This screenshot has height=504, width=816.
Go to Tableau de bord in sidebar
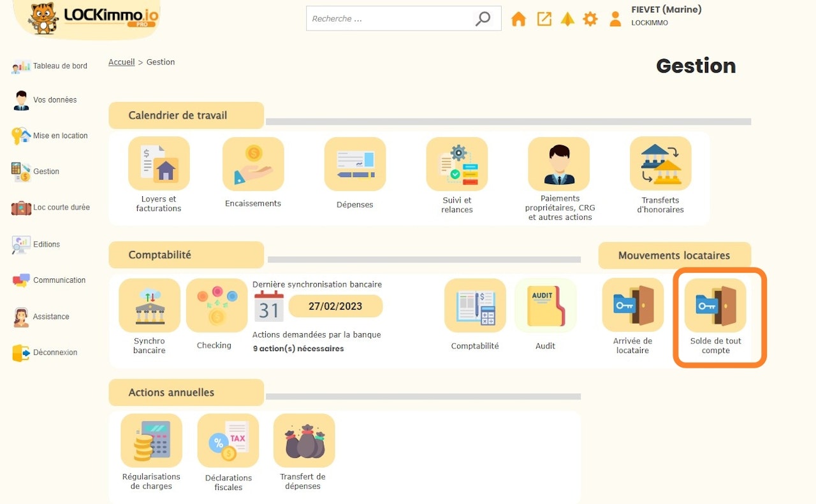(x=59, y=66)
